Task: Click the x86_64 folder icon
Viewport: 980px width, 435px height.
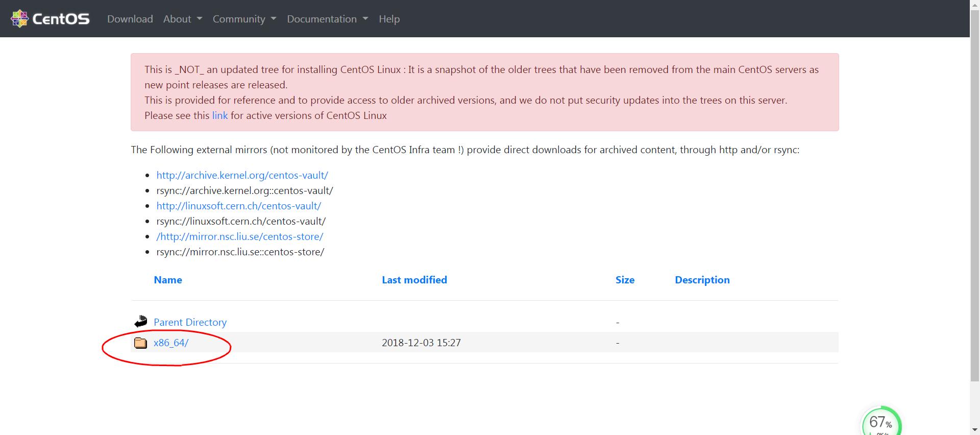Action: coord(140,343)
